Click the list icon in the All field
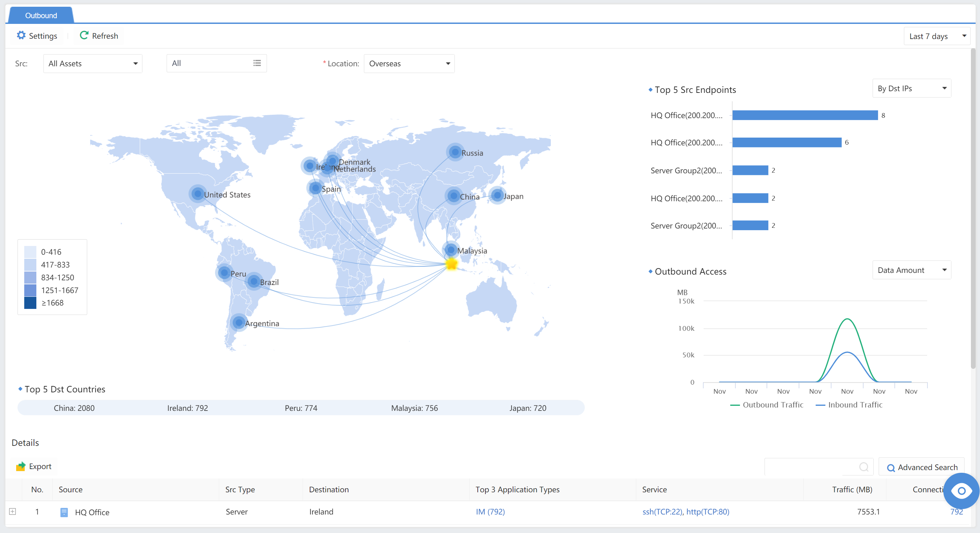Screen dimensions: 980x533 257,63
